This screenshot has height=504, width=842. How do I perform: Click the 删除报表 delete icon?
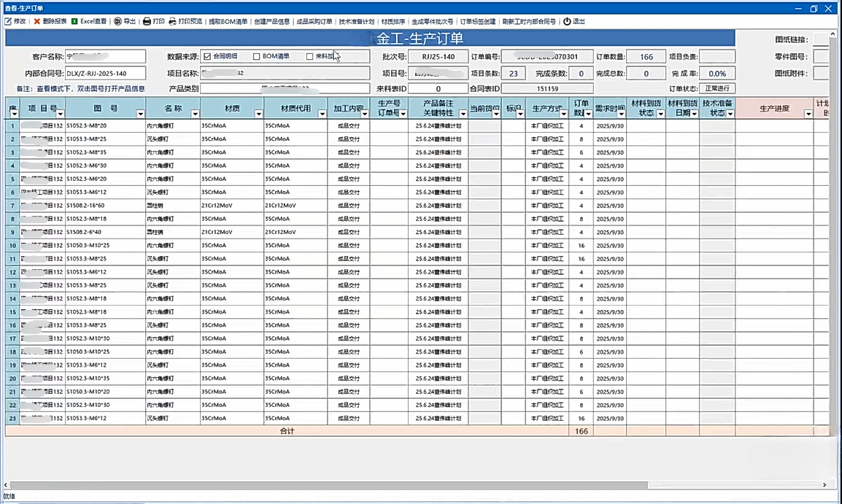click(x=36, y=22)
